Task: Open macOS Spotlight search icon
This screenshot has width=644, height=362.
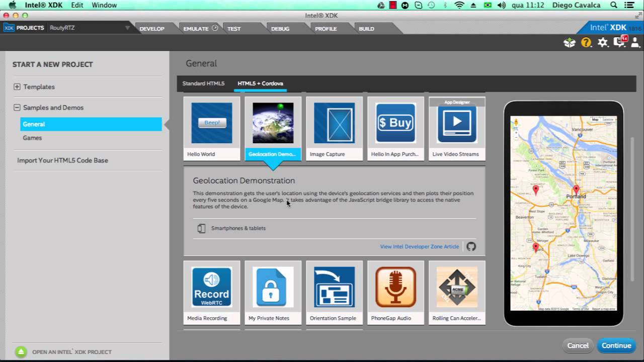Action: [x=614, y=5]
